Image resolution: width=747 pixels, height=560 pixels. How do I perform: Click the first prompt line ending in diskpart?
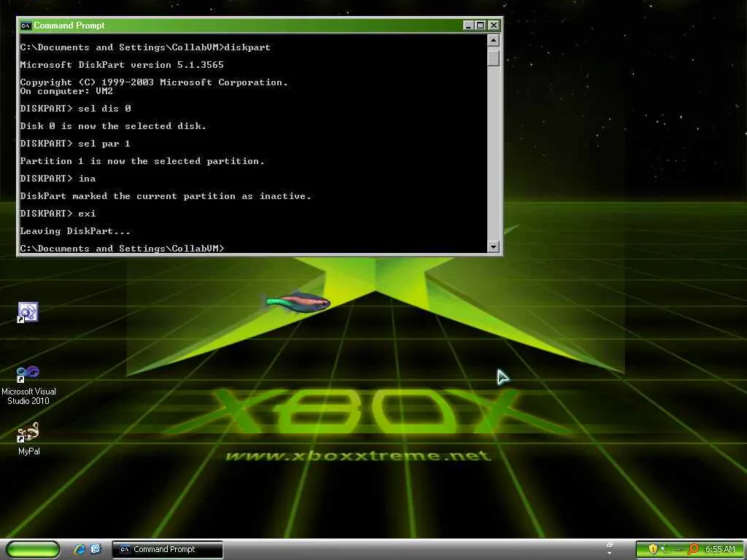[x=145, y=47]
